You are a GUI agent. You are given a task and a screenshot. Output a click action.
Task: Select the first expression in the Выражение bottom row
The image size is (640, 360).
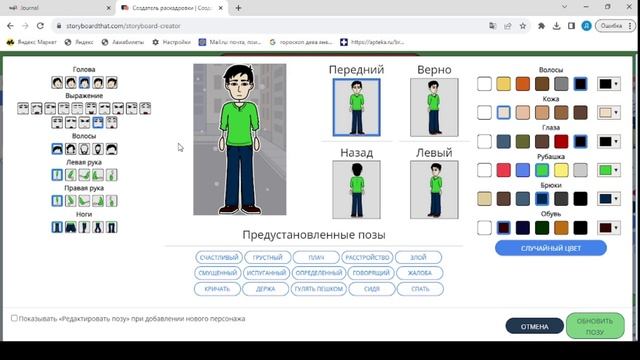point(57,122)
